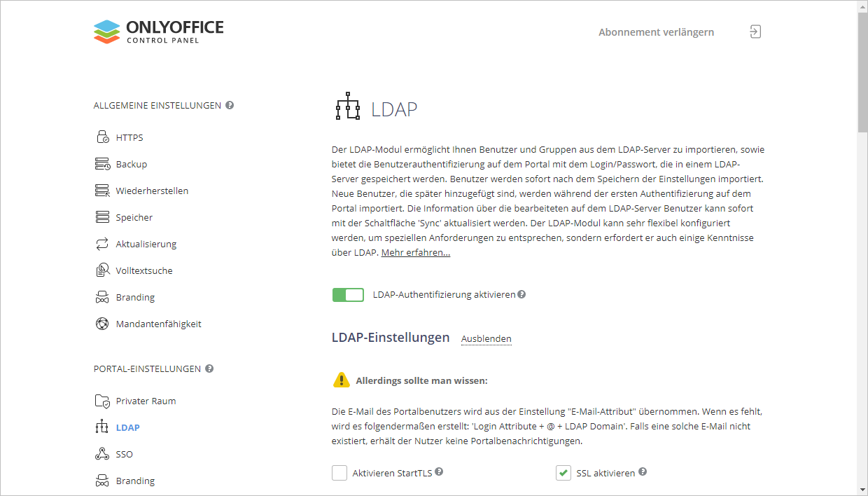
Task: Collapse LDAP-Einstellungen via Ausblenden
Action: click(x=486, y=339)
